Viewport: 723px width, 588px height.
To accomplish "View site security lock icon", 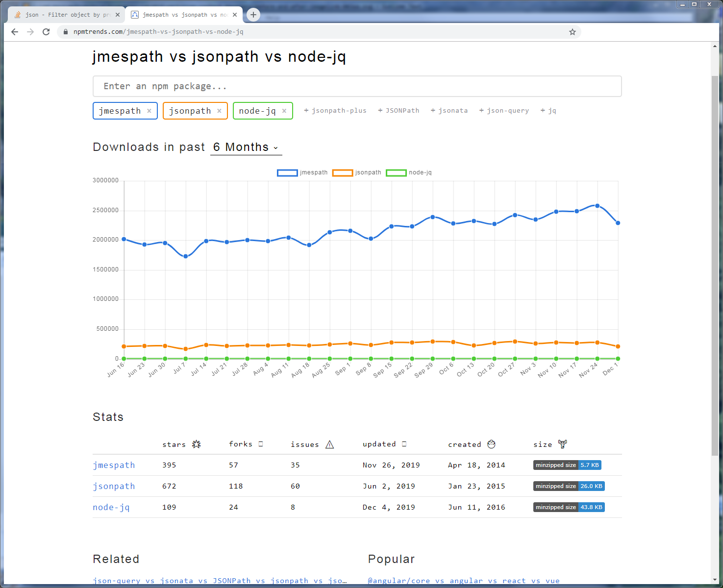I will click(x=66, y=32).
